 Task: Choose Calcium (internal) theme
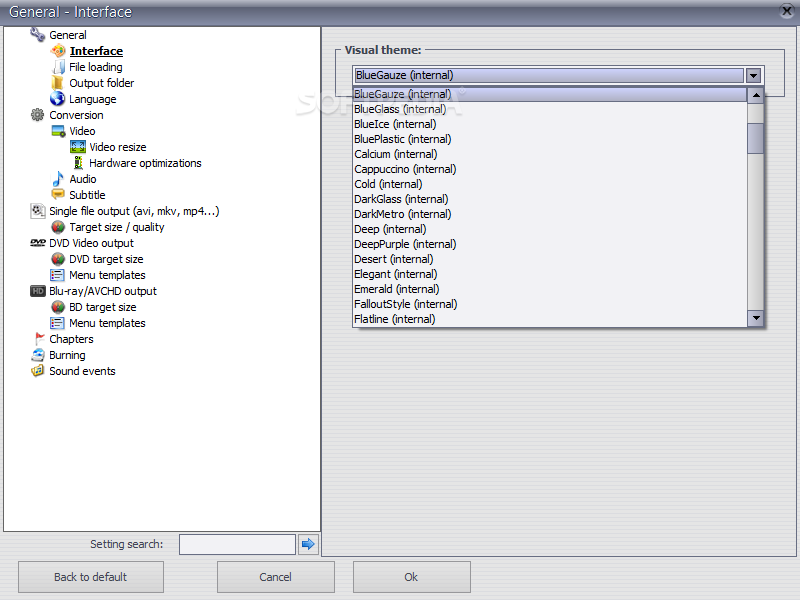coord(550,154)
